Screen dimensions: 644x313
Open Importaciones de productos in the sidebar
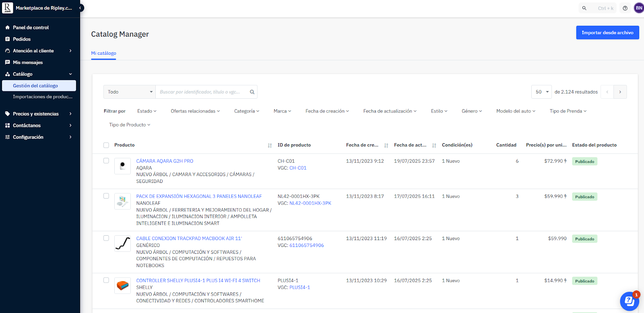pos(43,97)
